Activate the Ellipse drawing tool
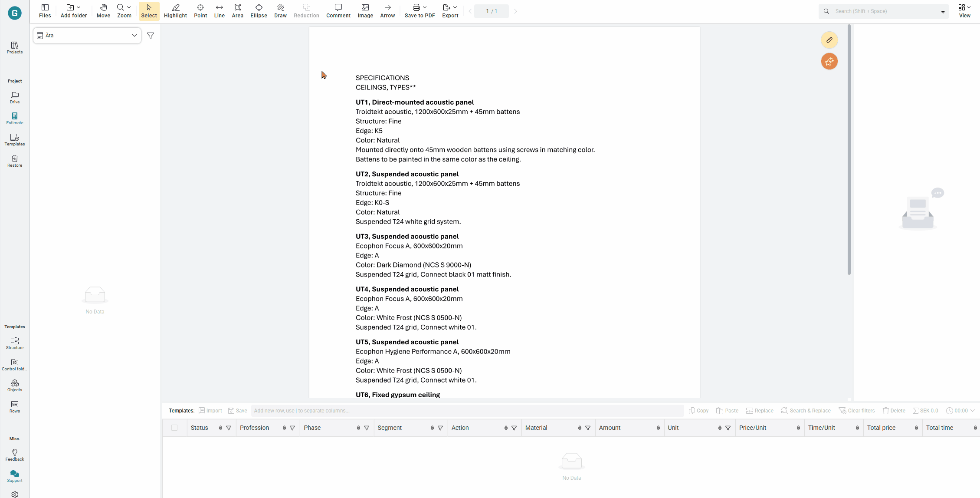This screenshot has width=980, height=498. coord(259,11)
